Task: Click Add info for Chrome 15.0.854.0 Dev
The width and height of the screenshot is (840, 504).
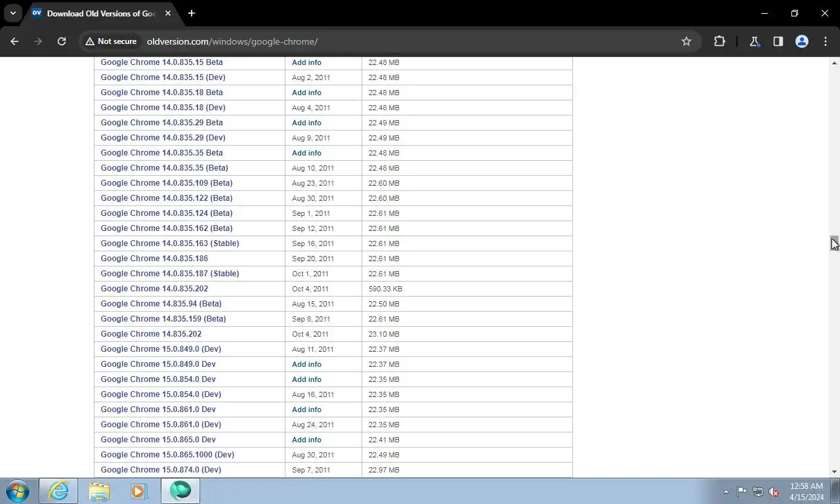Action: tap(306, 379)
